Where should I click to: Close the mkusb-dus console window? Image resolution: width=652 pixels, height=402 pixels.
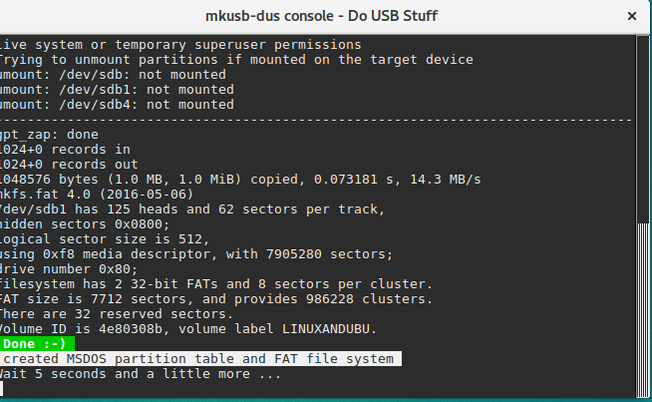(x=630, y=16)
